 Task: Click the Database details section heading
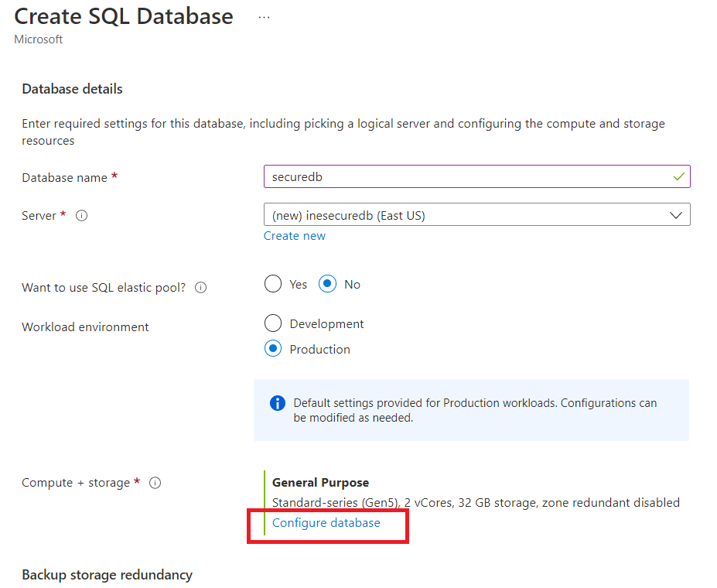pyautogui.click(x=72, y=89)
